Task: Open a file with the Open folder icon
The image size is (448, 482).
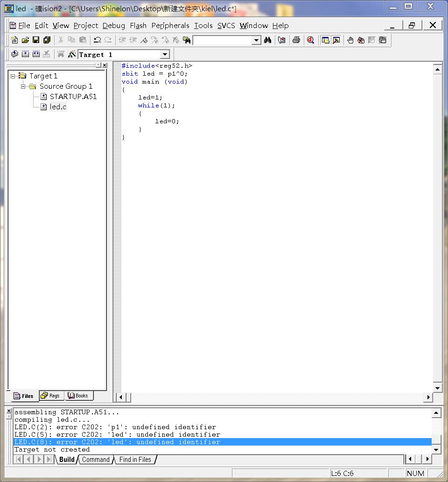Action: (25, 40)
